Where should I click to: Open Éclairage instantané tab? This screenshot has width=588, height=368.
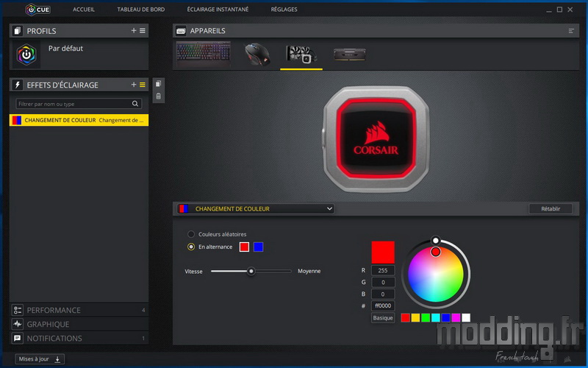tap(218, 10)
